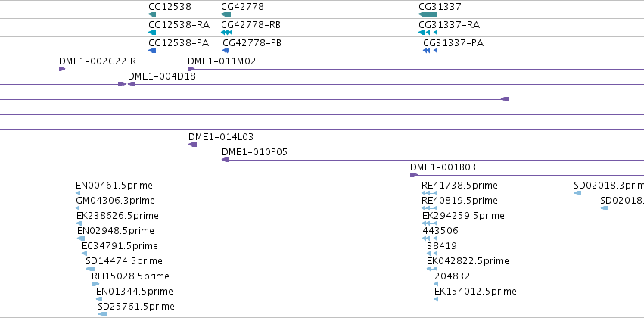Select the GM04306.3prime EST glyph

78,208
